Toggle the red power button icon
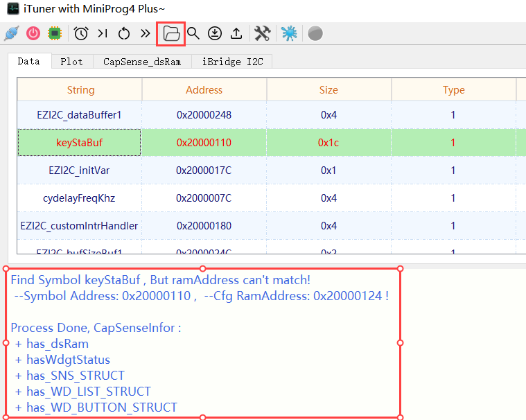Image resolution: width=526 pixels, height=420 pixels. point(33,33)
